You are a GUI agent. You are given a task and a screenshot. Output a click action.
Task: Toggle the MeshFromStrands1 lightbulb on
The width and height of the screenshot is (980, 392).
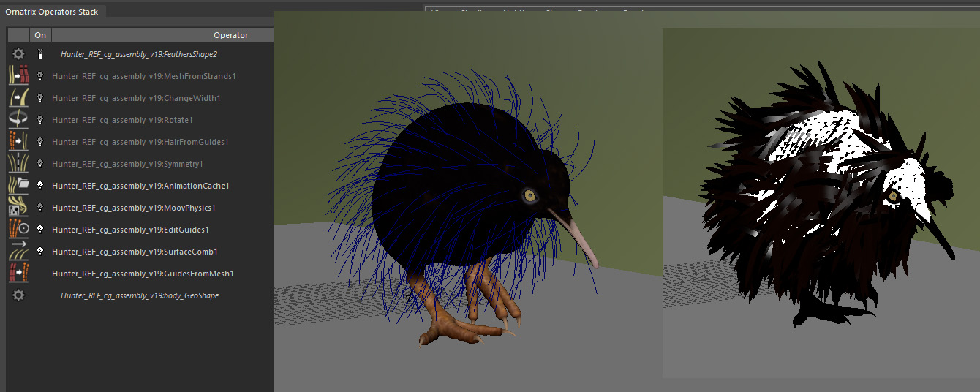click(40, 76)
